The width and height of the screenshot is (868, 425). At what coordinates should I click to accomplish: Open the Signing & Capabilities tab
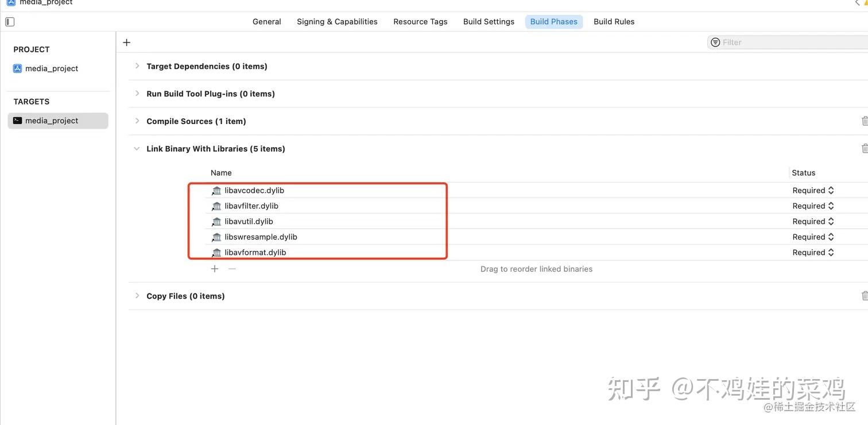(x=337, y=21)
